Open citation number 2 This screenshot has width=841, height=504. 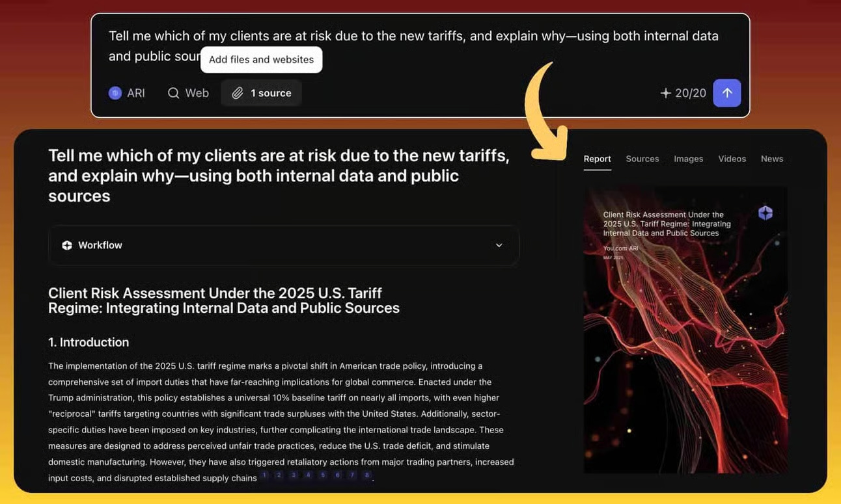(279, 475)
